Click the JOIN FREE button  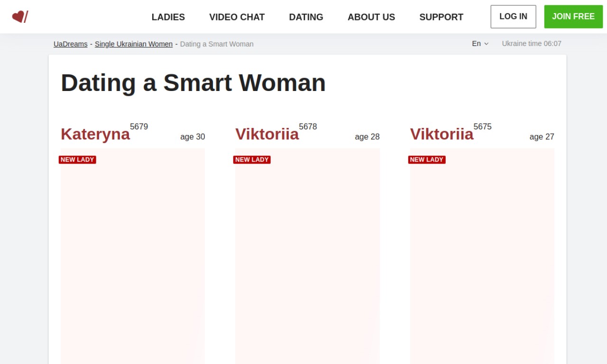pos(573,17)
